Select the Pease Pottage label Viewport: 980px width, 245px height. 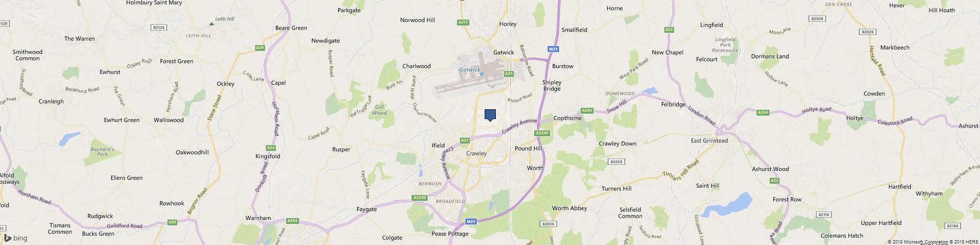(450, 234)
